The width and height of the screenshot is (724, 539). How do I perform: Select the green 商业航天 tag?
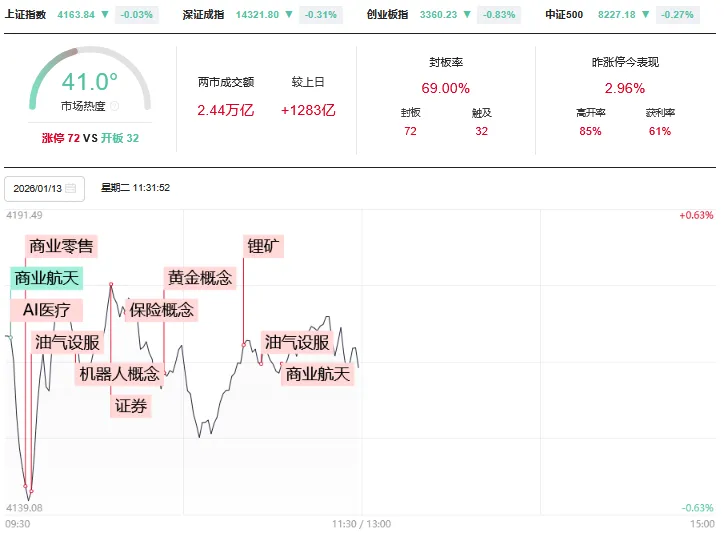pos(46,278)
